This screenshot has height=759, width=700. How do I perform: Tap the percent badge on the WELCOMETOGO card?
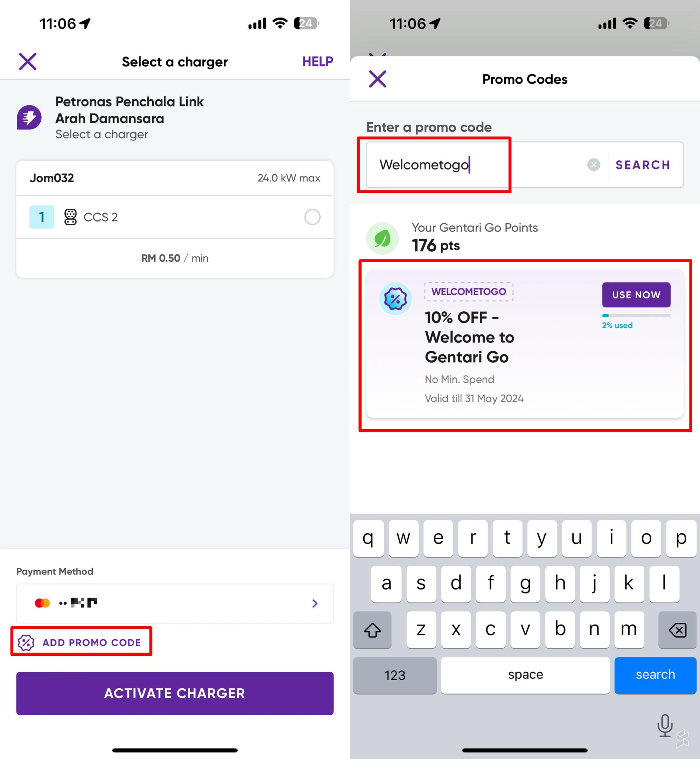click(x=395, y=298)
